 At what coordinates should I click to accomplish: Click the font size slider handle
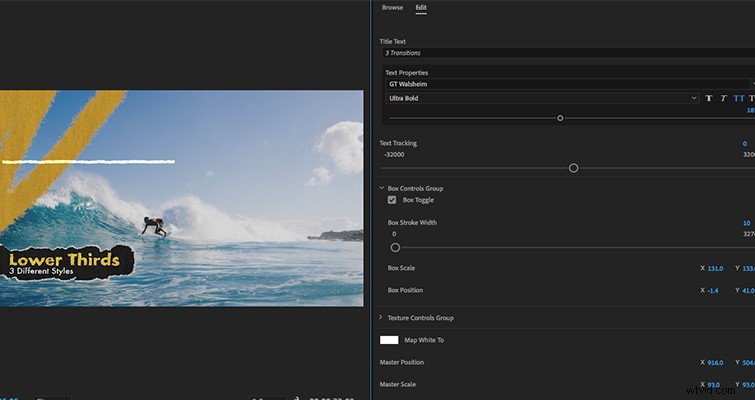(560, 118)
